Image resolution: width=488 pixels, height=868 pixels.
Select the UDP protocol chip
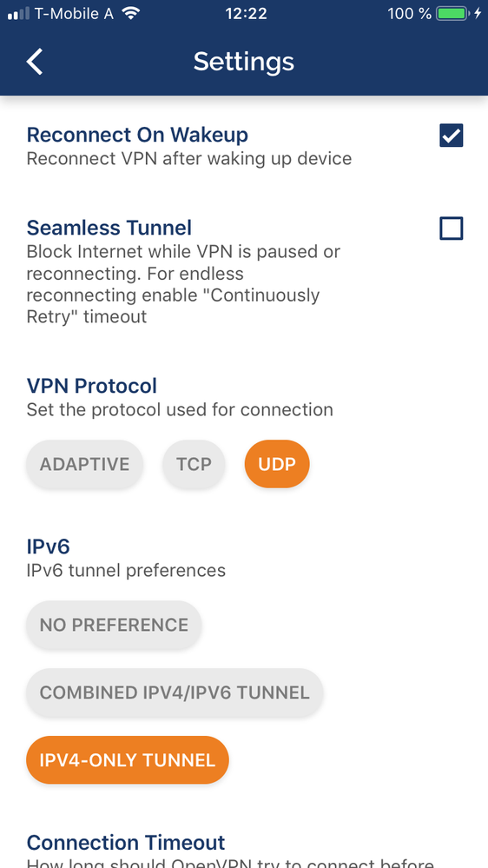click(x=277, y=464)
